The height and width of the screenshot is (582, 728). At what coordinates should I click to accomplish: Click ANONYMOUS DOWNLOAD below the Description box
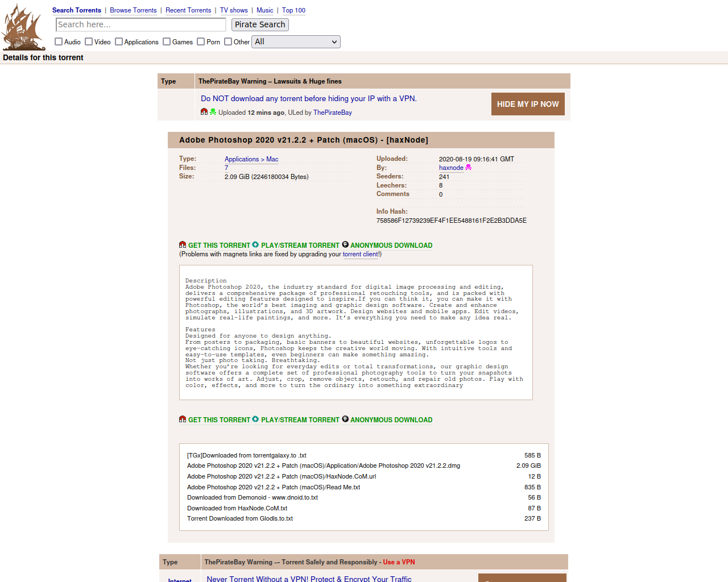(391, 420)
